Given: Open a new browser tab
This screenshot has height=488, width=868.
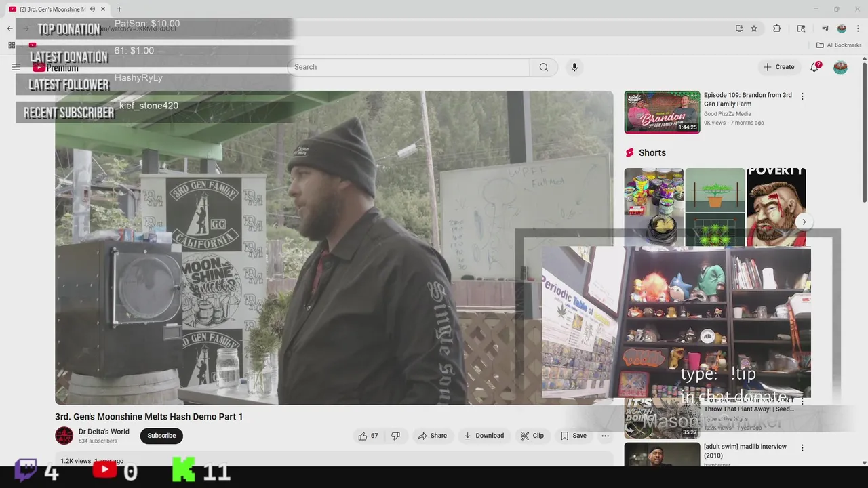Looking at the screenshot, I should click(x=119, y=9).
